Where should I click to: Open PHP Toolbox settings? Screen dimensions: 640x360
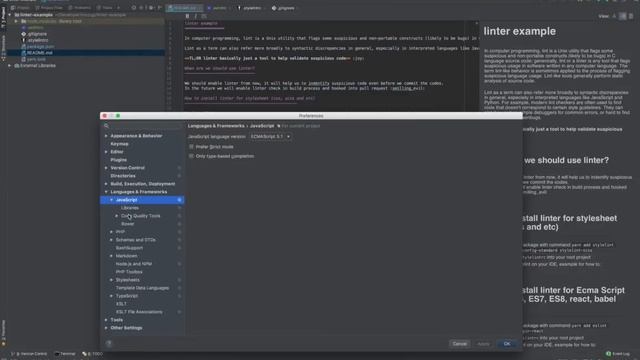tap(129, 272)
